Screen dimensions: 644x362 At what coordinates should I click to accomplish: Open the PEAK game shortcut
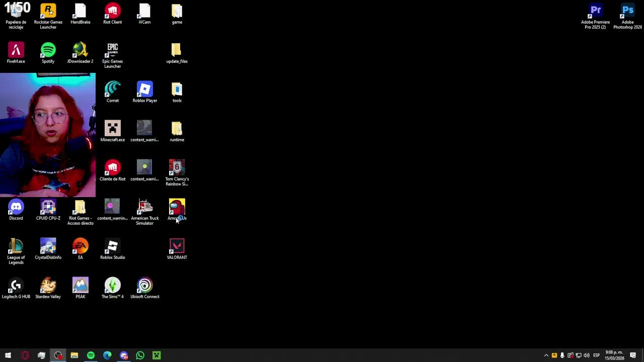[x=80, y=289]
